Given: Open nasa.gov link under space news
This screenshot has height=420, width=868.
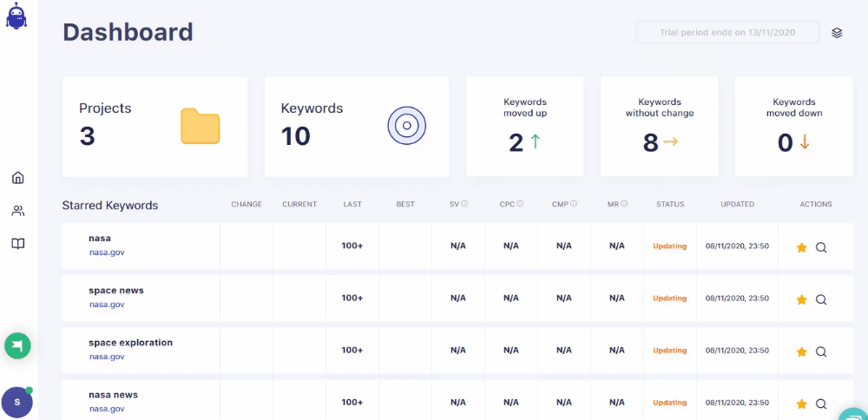Looking at the screenshot, I should [x=107, y=305].
